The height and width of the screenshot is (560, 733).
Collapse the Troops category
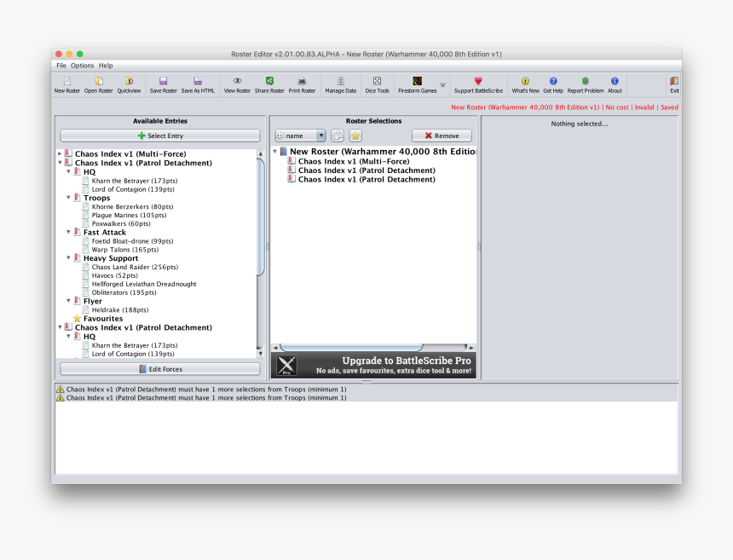coord(69,198)
